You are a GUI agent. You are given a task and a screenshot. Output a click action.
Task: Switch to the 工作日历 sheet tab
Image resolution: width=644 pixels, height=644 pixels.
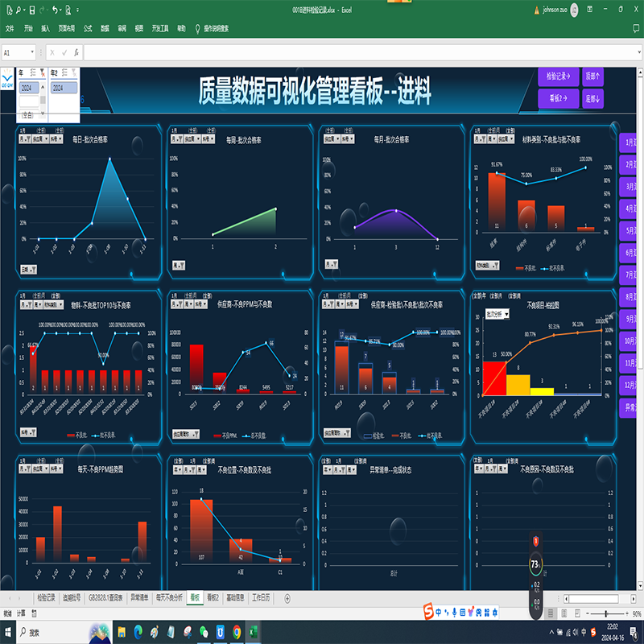click(x=261, y=598)
